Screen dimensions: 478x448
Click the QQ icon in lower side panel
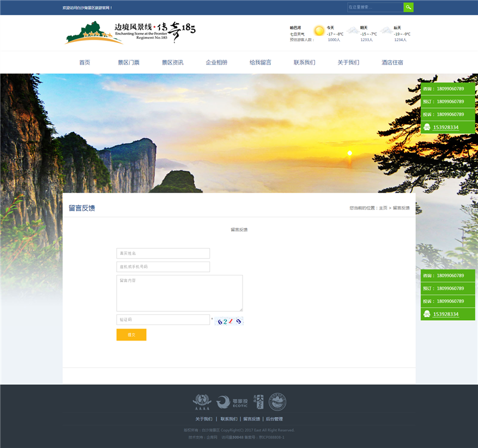point(427,314)
